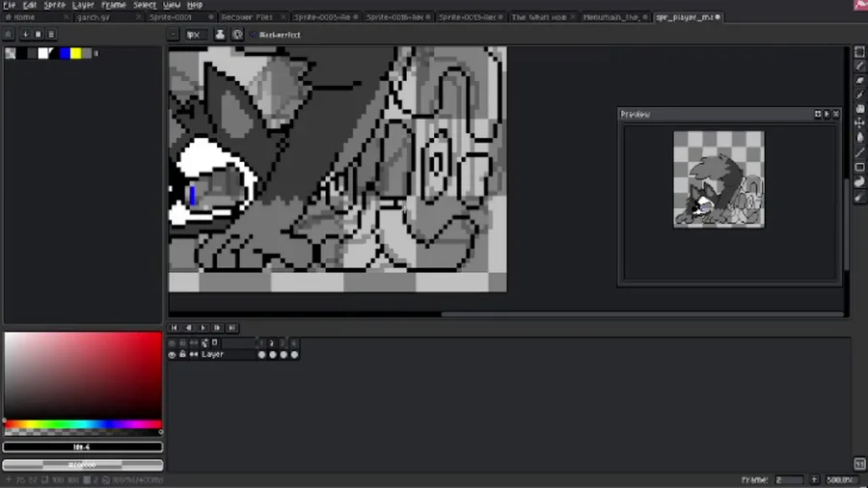Select the Layer cel at frame 3
Screen dimensions: 868x488
click(x=284, y=355)
